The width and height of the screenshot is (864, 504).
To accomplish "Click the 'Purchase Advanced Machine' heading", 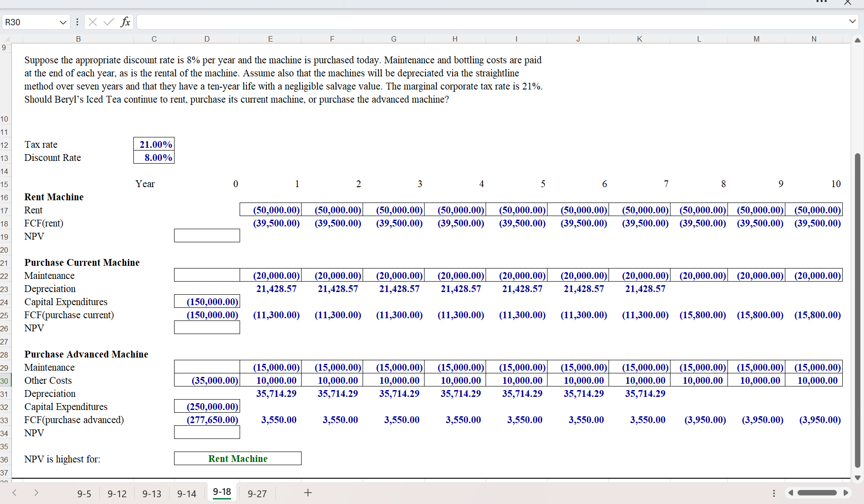I will tap(86, 354).
